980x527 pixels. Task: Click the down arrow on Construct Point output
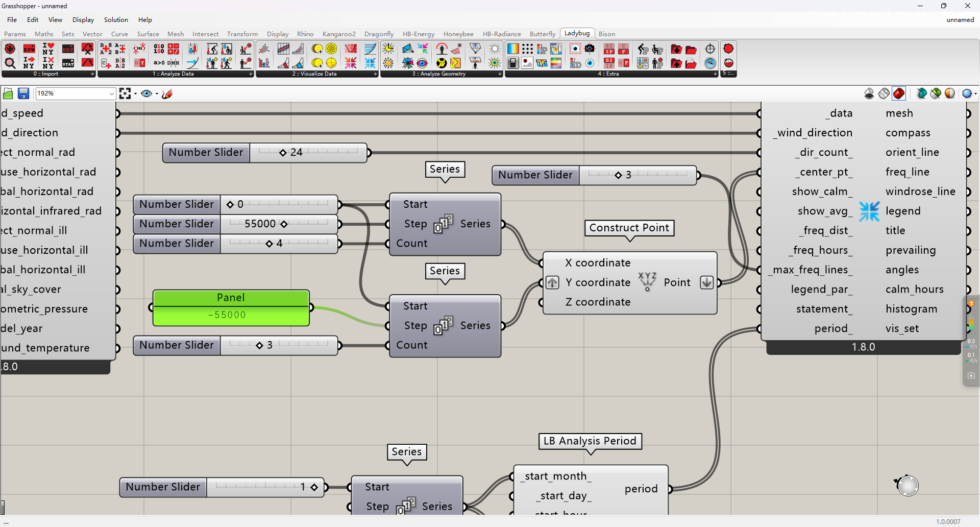click(x=706, y=282)
